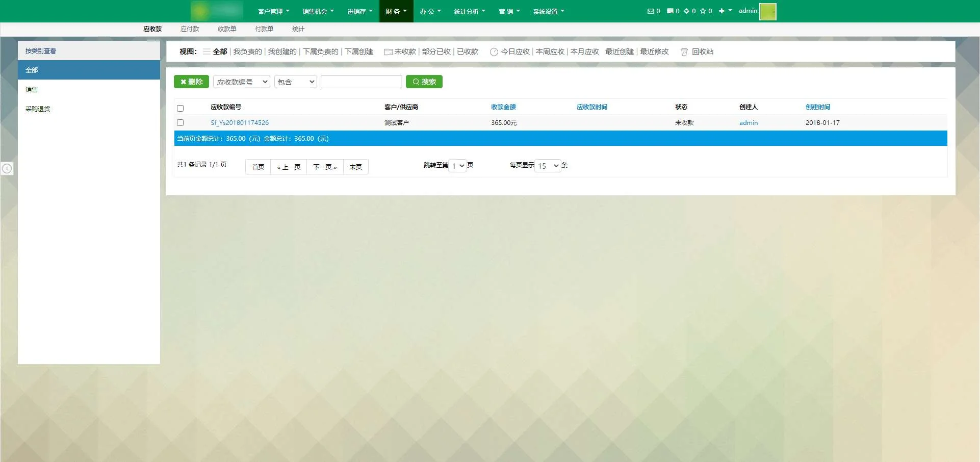Click the search keyword input field
980x462 pixels.
click(x=361, y=82)
